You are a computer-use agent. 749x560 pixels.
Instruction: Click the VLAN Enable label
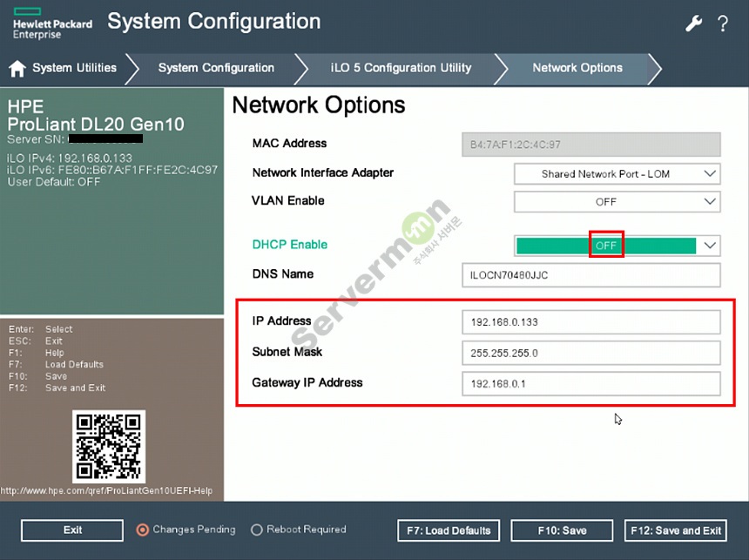pyautogui.click(x=288, y=200)
